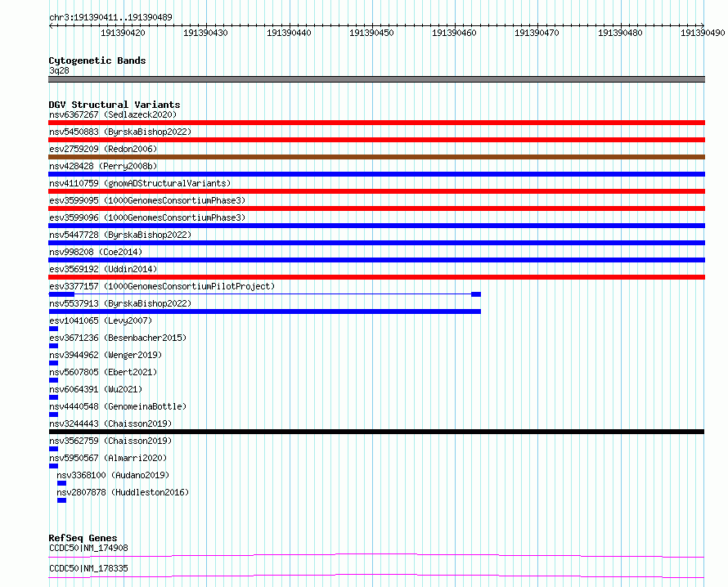Click the ruler at position 191390430
The image size is (728, 587).
click(x=205, y=33)
